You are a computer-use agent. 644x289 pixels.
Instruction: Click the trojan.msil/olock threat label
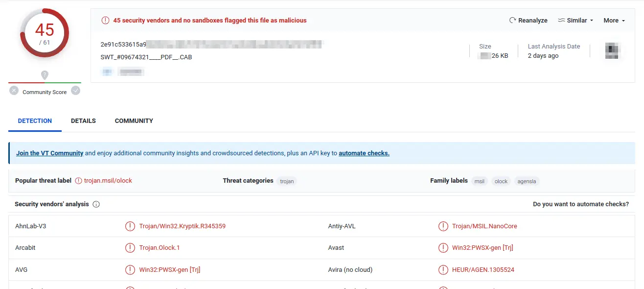tap(108, 181)
